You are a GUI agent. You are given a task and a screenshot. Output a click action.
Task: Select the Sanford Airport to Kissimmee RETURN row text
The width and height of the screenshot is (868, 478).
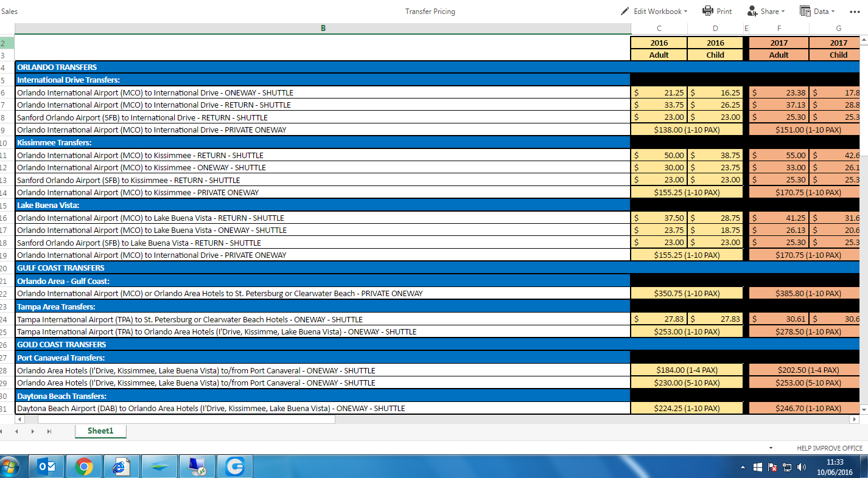[x=128, y=181]
